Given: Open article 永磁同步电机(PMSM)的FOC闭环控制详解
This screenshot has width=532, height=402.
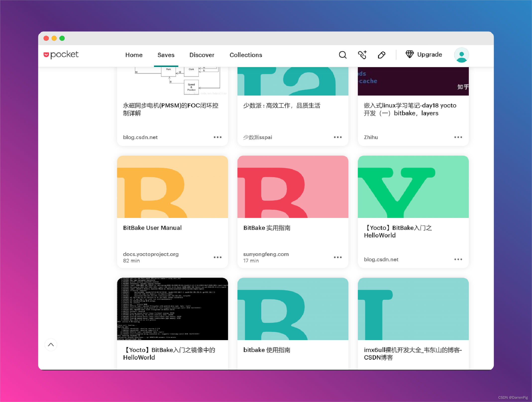Looking at the screenshot, I should 171,109.
